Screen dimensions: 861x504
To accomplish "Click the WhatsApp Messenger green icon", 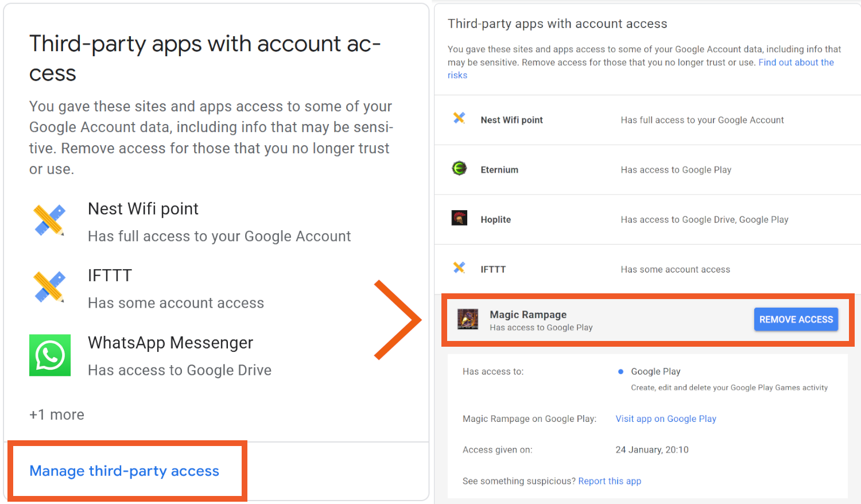I will pyautogui.click(x=50, y=355).
